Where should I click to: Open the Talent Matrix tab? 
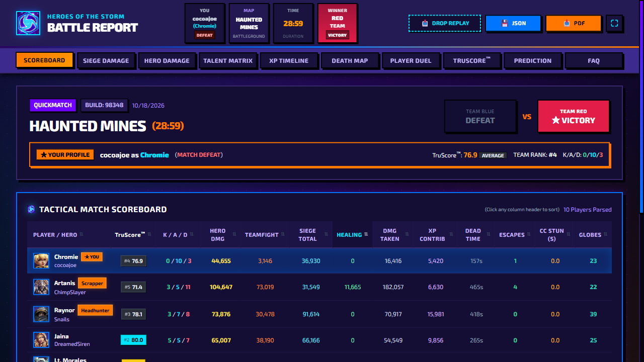coord(228,60)
